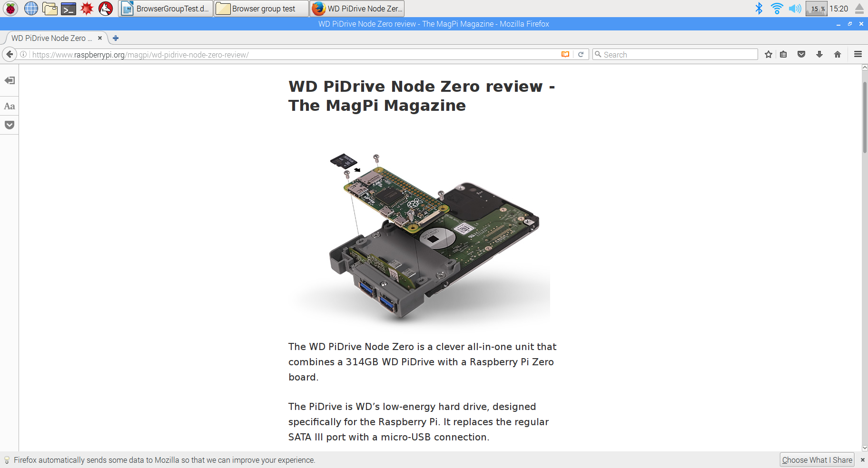Click the lightbulb notification icon
Screen dimensions: 868x468
point(7,460)
